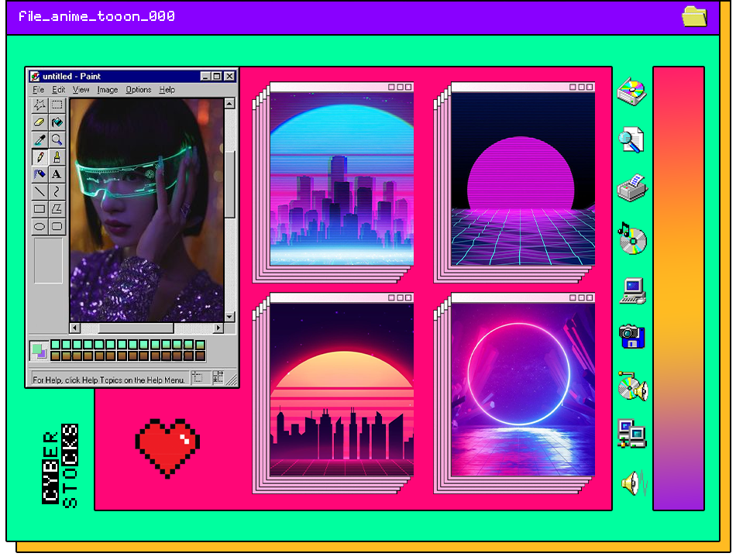Open the orange sunset skyline silhouette thumbnail
The height and width of the screenshot is (560, 736).
click(342, 390)
